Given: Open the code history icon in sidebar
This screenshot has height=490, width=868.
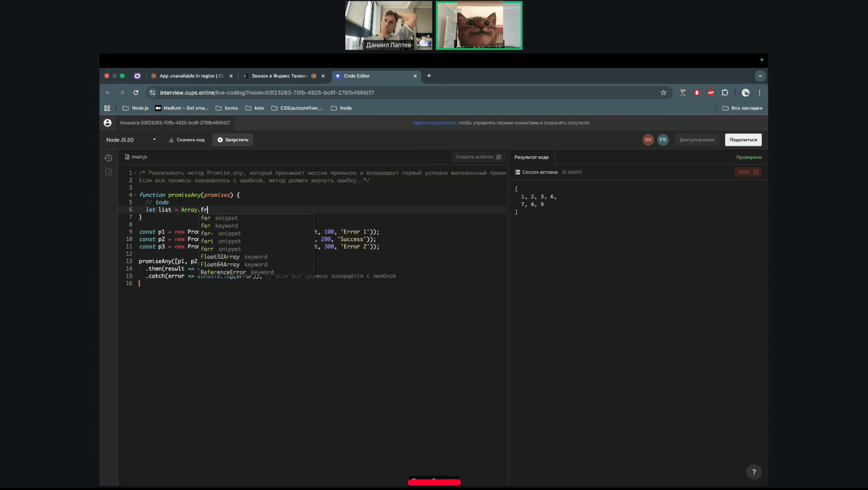Looking at the screenshot, I should 108,158.
